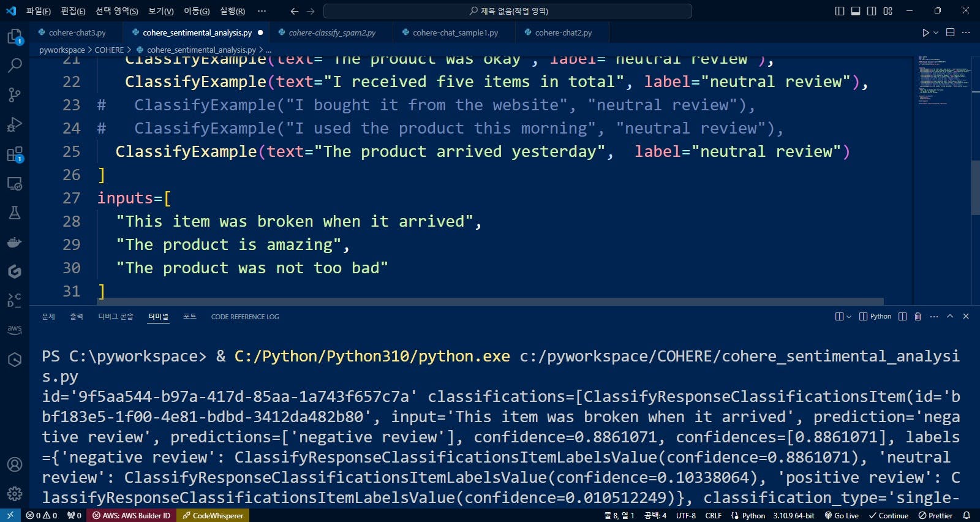Open the pyworkspace breadcrumb
This screenshot has width=980, height=522.
[62, 50]
